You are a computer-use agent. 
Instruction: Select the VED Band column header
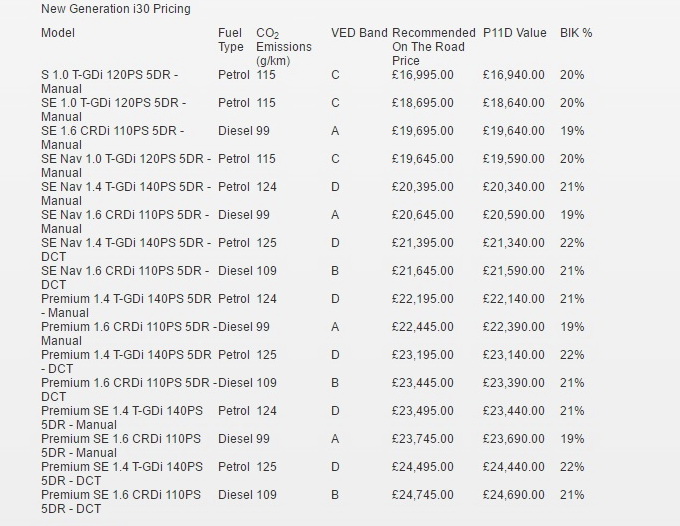(x=359, y=33)
